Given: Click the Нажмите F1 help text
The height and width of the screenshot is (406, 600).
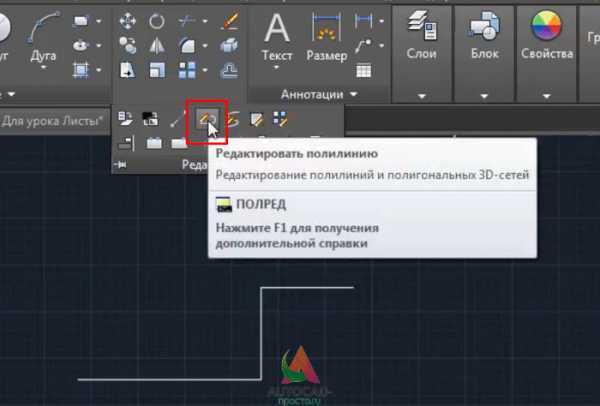Looking at the screenshot, I should coord(297,236).
